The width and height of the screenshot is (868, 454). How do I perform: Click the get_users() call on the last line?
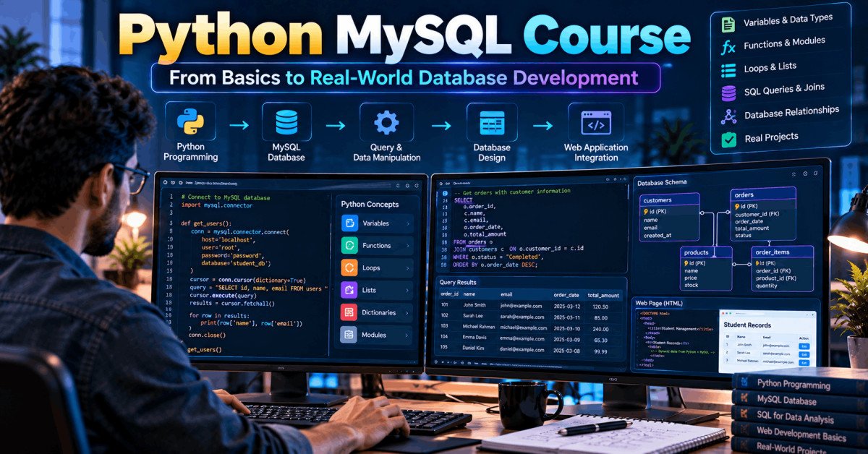point(205,350)
